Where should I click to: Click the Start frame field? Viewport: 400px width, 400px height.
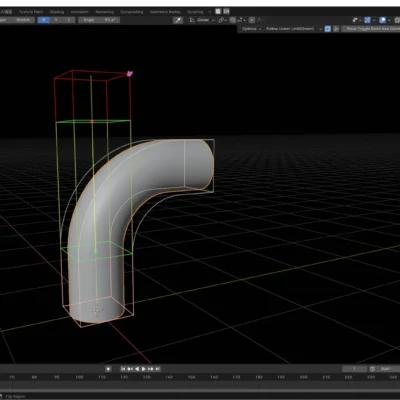tap(388, 369)
